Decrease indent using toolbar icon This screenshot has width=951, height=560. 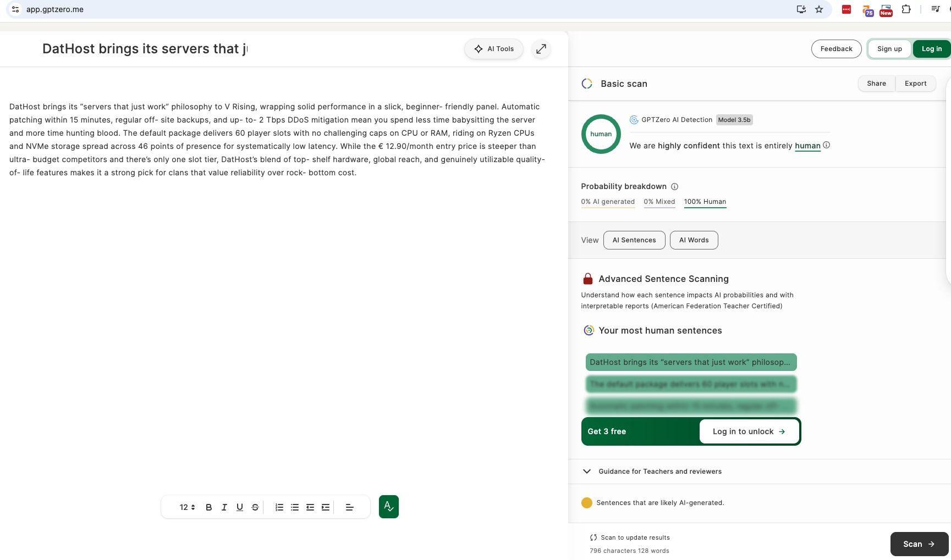[310, 507]
